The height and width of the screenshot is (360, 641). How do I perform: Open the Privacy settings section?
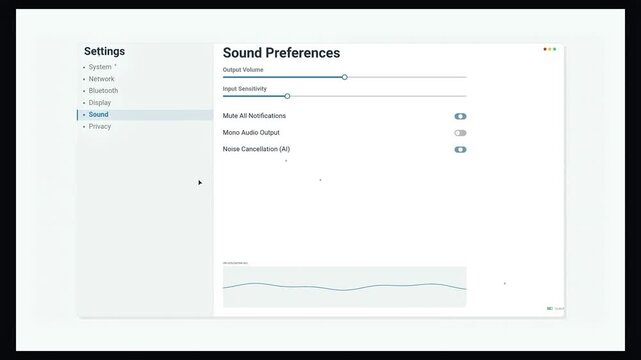tap(100, 127)
